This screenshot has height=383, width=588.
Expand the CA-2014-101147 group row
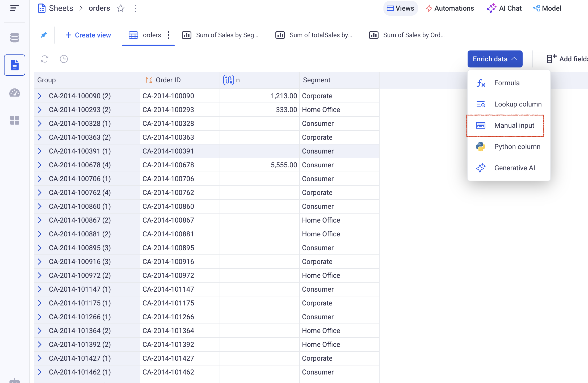40,289
